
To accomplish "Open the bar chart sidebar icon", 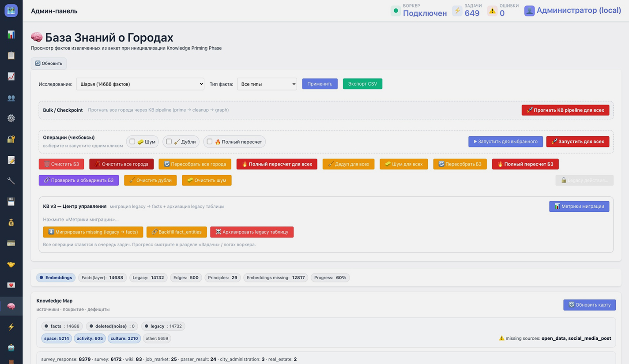I will (x=11, y=35).
